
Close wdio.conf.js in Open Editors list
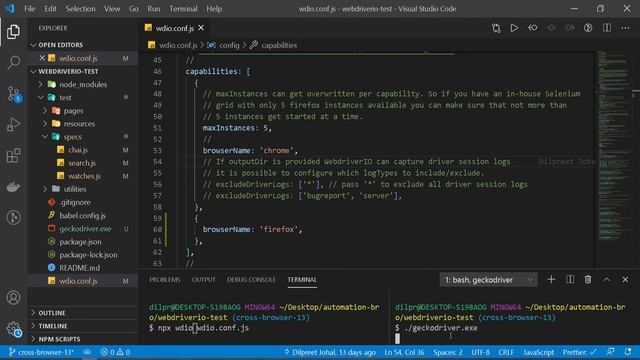[42, 58]
